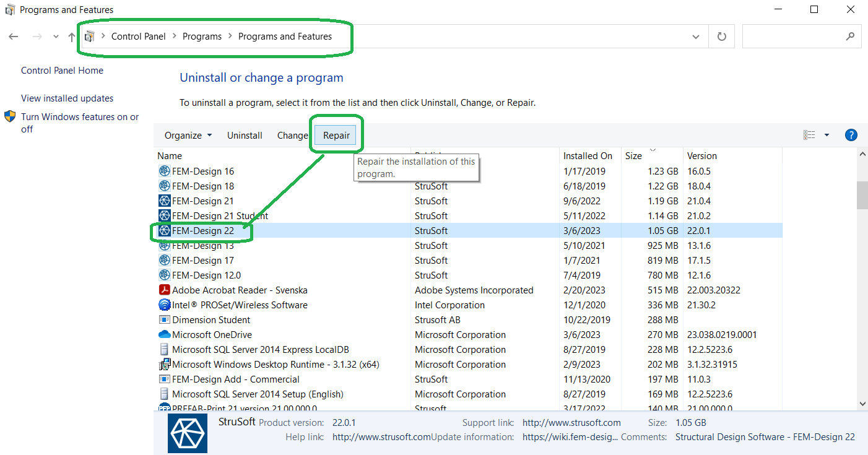Viewport: 868px width, 455px height.
Task: Expand the chevron after Programs breadcrumb
Action: pos(230,37)
